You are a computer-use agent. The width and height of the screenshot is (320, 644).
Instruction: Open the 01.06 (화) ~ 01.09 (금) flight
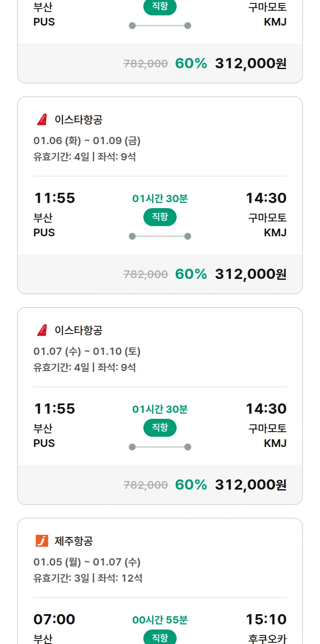point(87,141)
